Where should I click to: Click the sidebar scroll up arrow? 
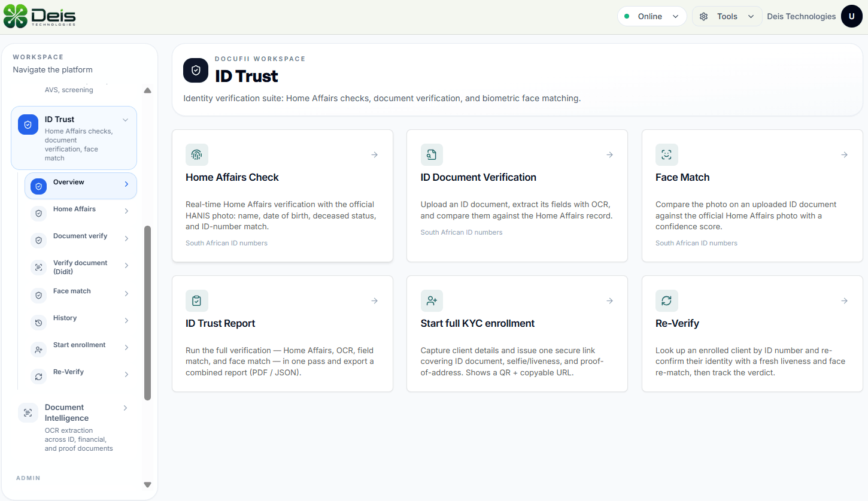tap(148, 90)
